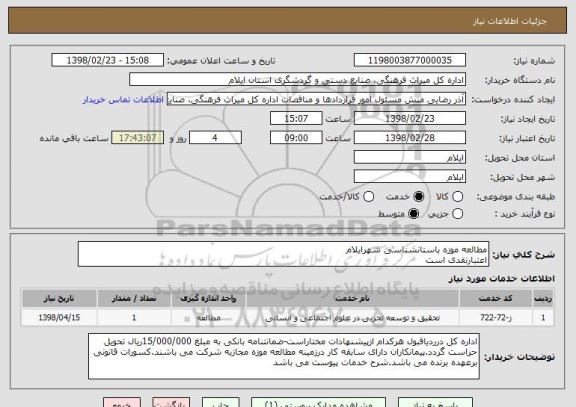
Task: Click the quantity cell showing 1
Action: (x=134, y=317)
